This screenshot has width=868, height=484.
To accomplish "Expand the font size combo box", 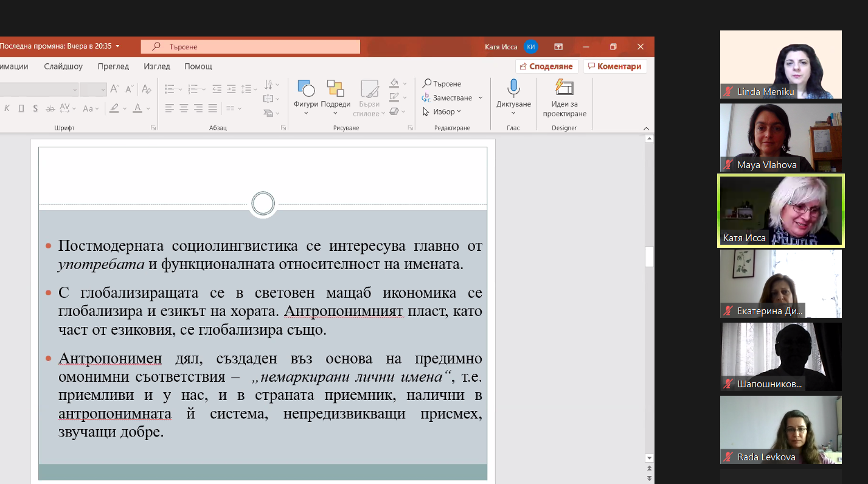I will 102,89.
